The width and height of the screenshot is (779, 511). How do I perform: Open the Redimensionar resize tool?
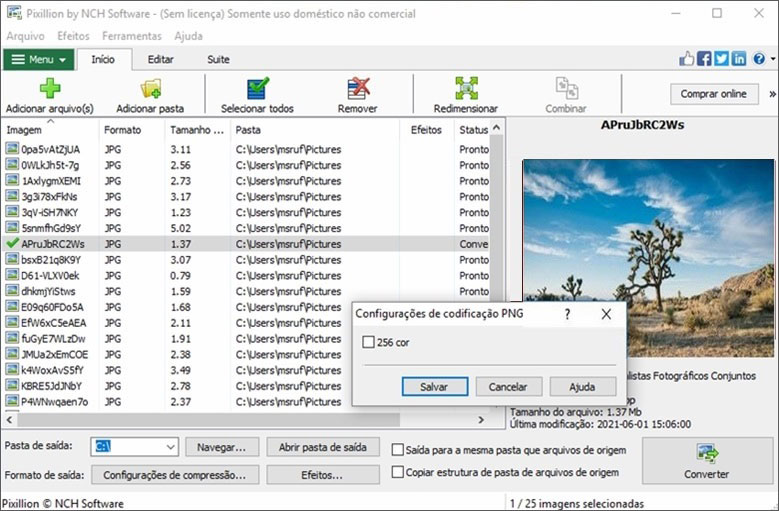[x=467, y=88]
